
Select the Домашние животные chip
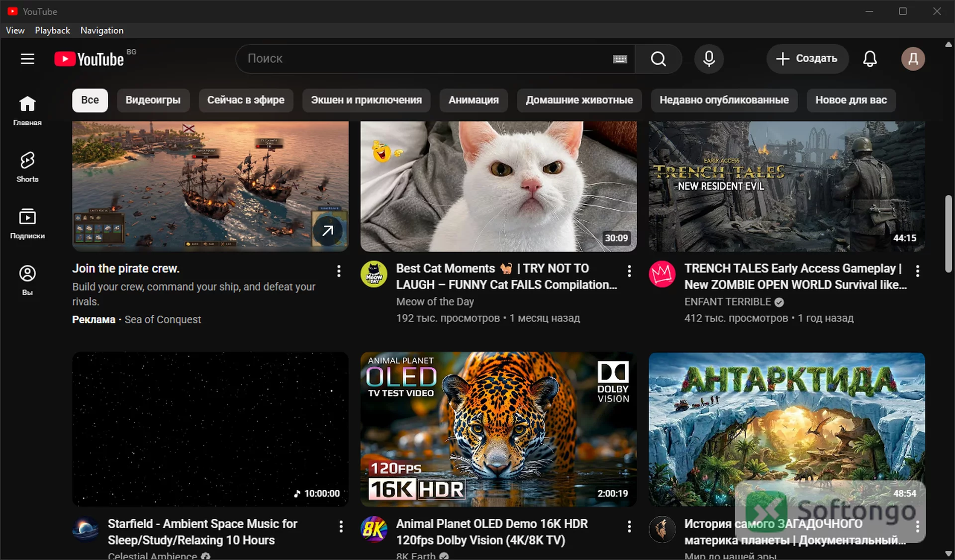579,100
